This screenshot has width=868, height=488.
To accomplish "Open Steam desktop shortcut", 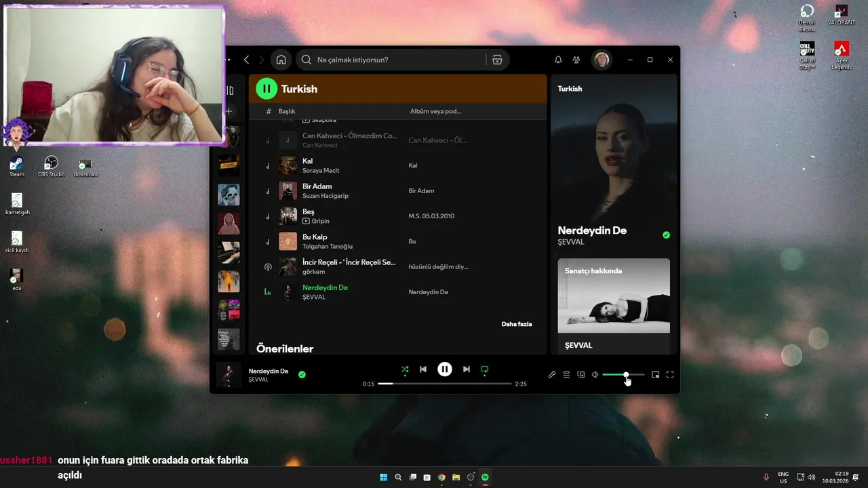I will (16, 167).
